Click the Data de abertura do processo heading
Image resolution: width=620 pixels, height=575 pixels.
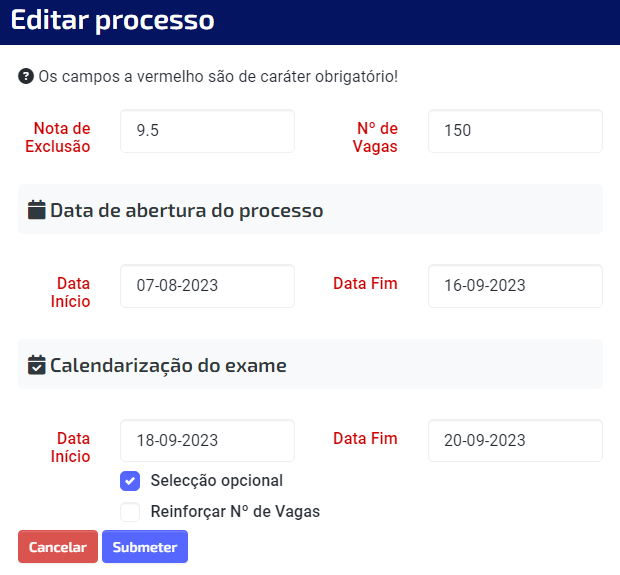tap(187, 210)
